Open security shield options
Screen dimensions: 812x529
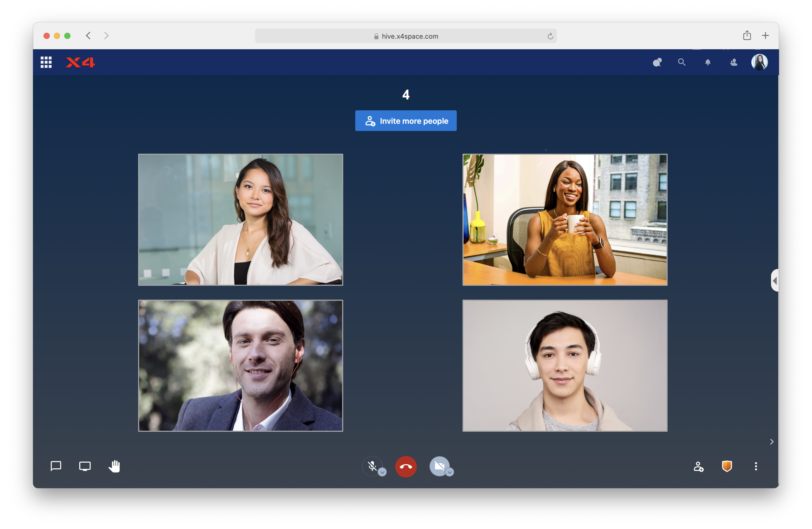tap(727, 466)
